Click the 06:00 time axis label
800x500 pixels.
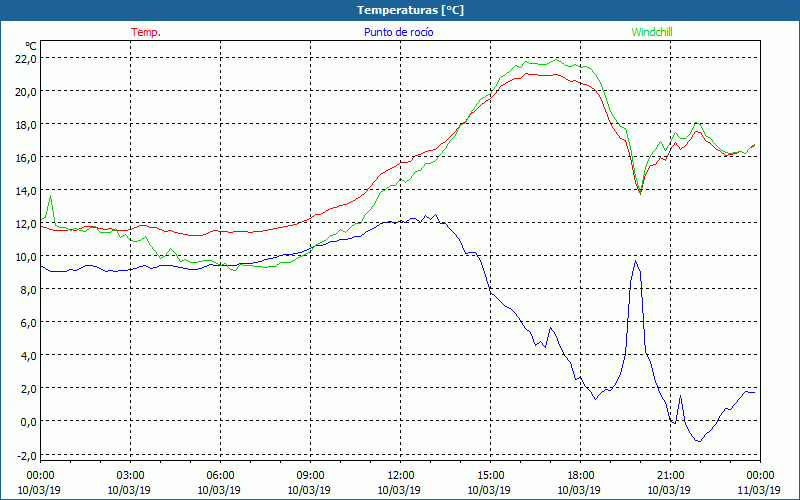tap(220, 476)
